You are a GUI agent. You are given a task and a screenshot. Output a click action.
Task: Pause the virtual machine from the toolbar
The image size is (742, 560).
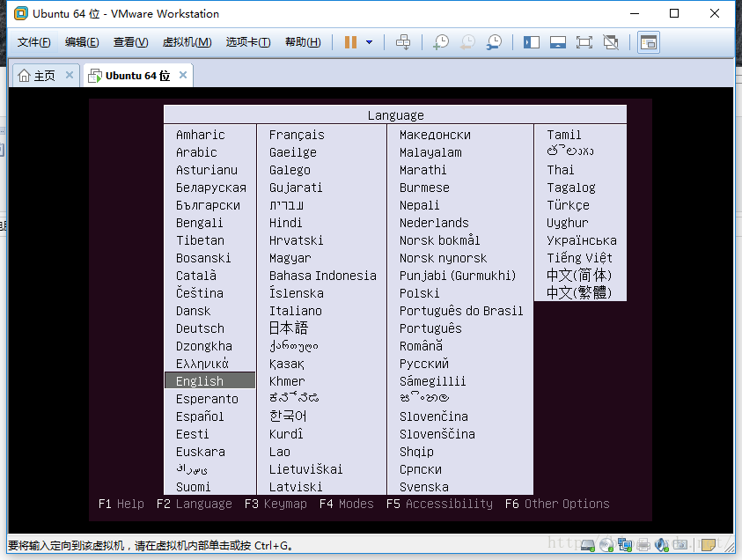(x=350, y=42)
